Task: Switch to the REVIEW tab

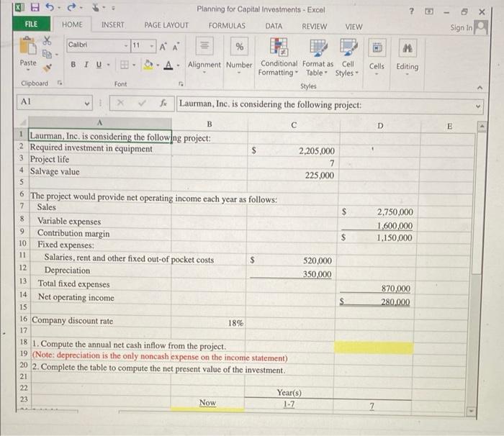Action: pyautogui.click(x=314, y=27)
